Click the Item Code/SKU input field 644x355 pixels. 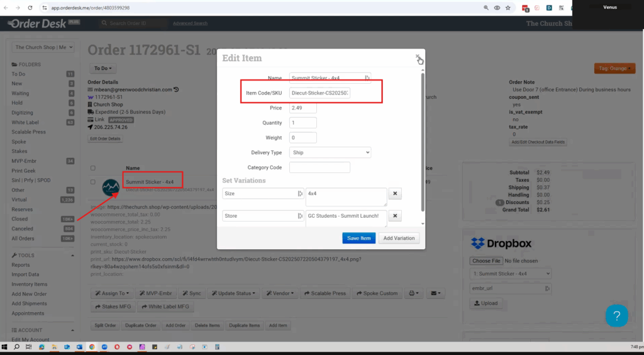pos(320,93)
